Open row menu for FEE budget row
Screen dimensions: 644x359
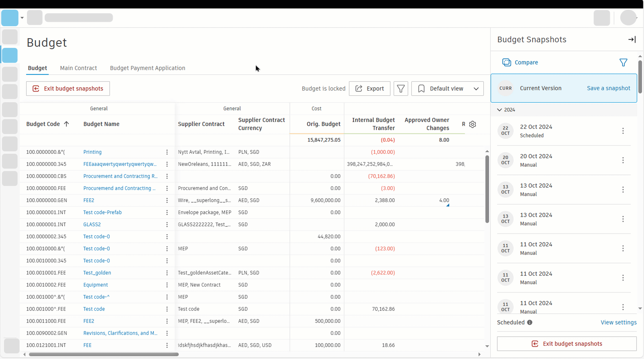click(167, 345)
